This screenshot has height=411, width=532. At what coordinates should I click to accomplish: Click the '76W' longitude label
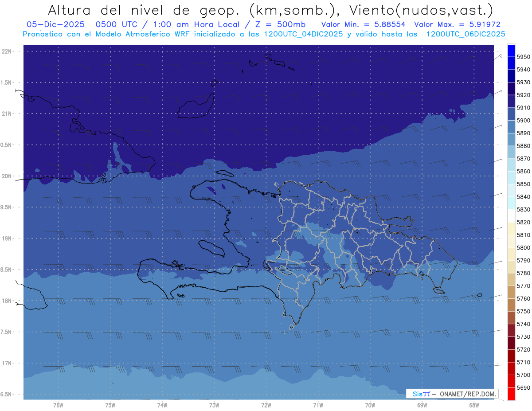tap(58, 405)
